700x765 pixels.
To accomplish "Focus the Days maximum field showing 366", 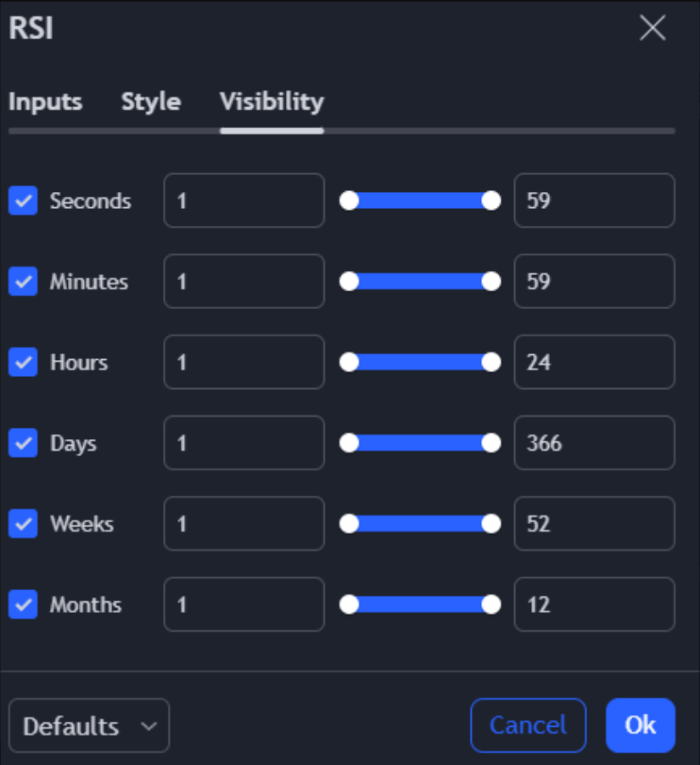I will pyautogui.click(x=594, y=443).
